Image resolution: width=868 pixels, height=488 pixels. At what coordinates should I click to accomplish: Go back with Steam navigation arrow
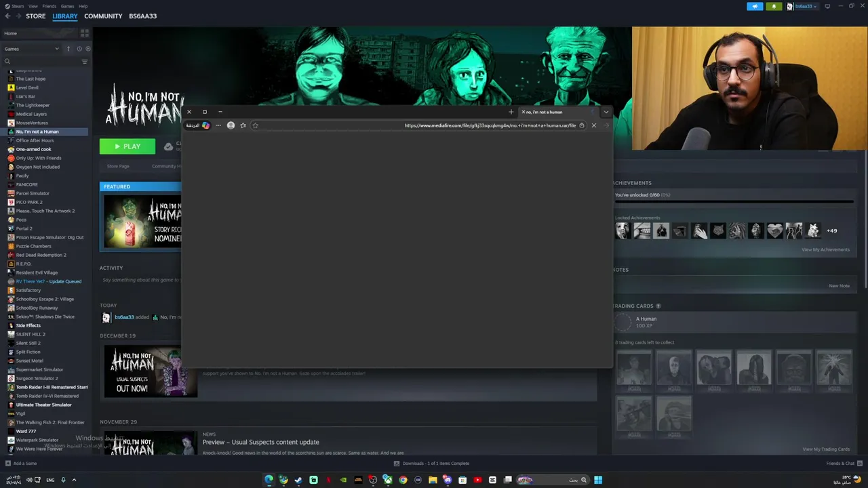coord(7,16)
